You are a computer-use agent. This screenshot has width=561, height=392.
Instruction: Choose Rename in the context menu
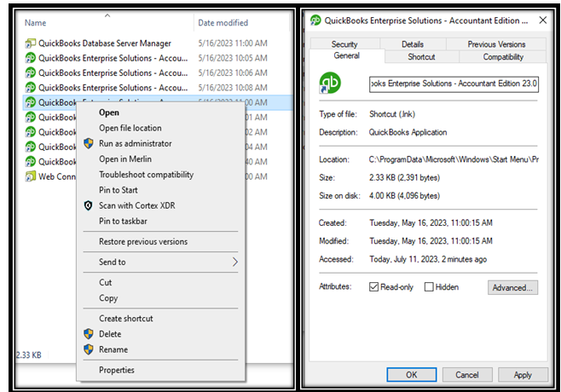coord(113,349)
